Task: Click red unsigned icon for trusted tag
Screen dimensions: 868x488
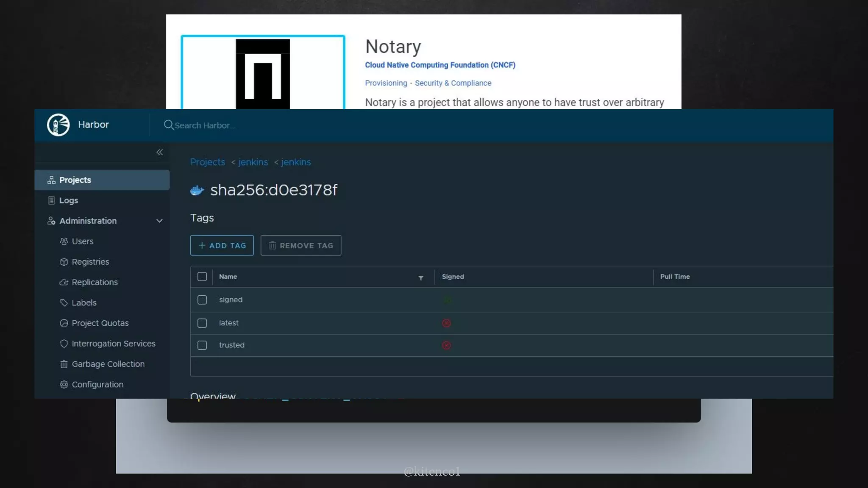Action: pos(446,345)
